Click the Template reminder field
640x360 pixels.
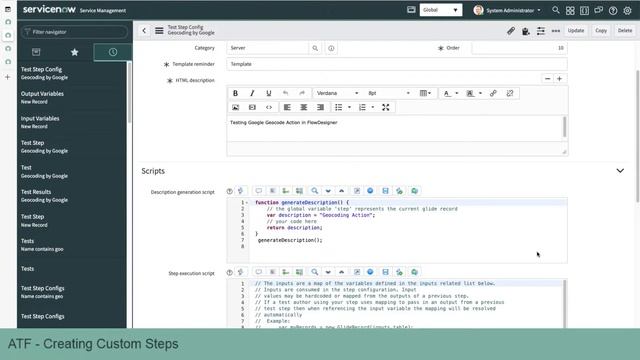(x=397, y=64)
